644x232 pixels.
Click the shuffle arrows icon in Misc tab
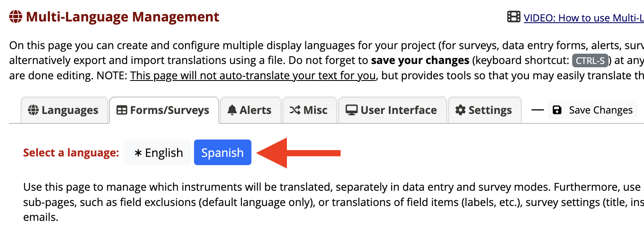295,110
